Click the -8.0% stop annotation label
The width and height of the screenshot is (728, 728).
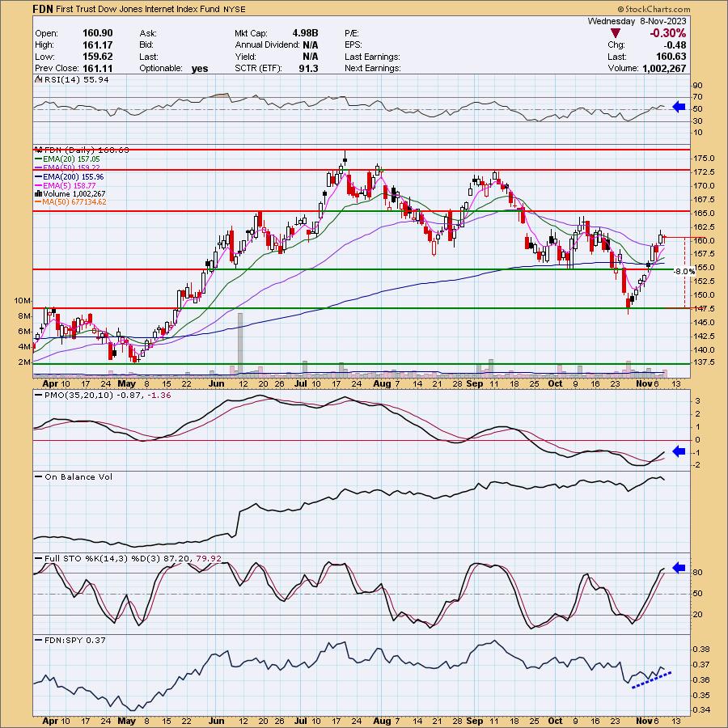pos(684,271)
